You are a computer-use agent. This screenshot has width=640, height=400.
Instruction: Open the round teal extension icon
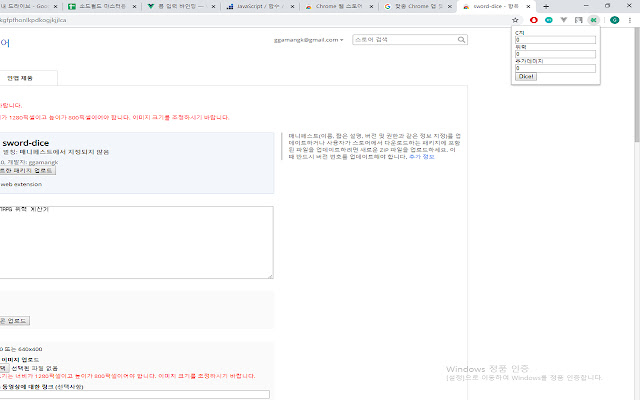coord(549,20)
